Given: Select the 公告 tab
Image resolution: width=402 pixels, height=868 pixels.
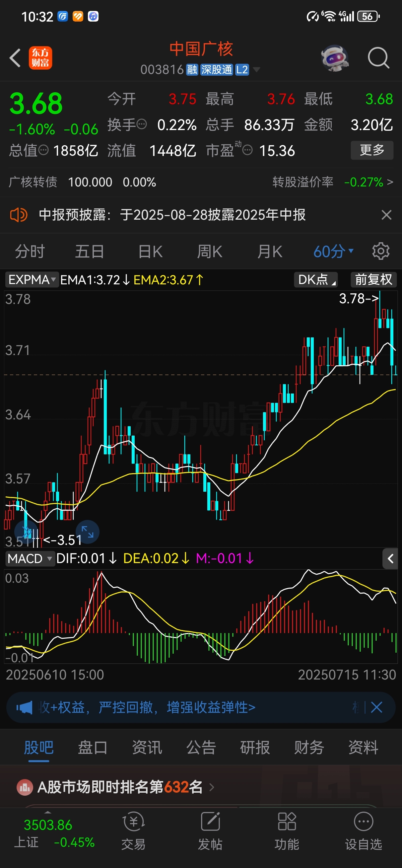Looking at the screenshot, I should pos(201,747).
